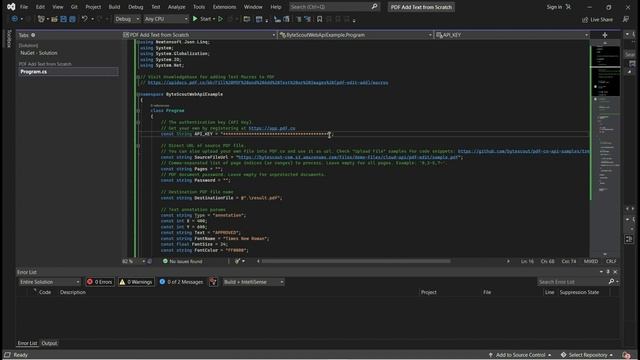640x360 pixels.
Task: Open the Git menu
Action: coord(74,7)
